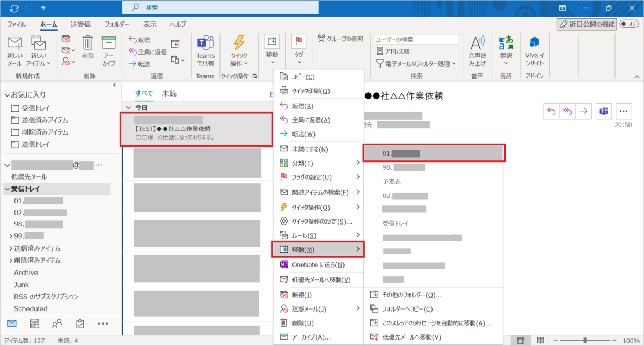This screenshot has height=346, width=644.
Task: Click the Archive (アーカイブ) ribbon icon
Action: pyautogui.click(x=109, y=44)
